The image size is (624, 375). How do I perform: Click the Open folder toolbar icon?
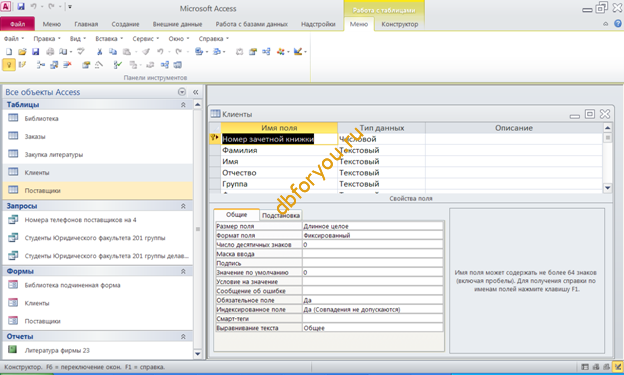coord(22,52)
